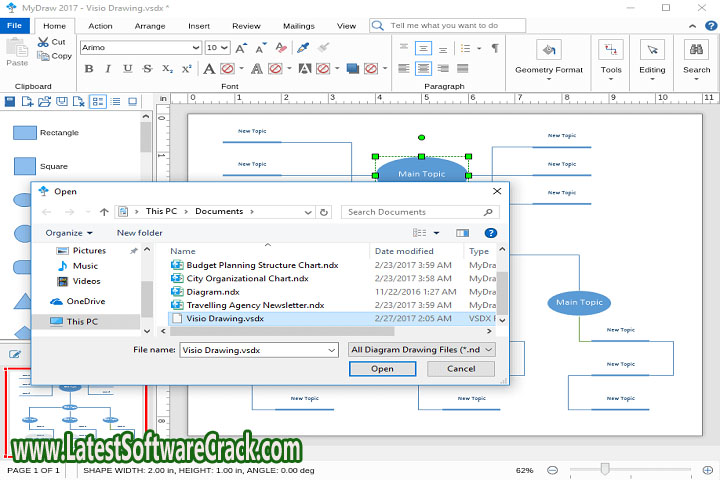Collapse the ribbon with the chevron

(x=692, y=26)
